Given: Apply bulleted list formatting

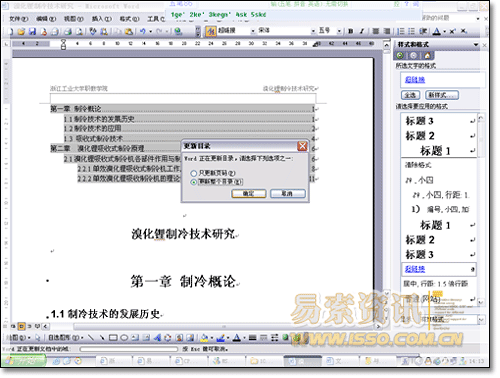Looking at the screenshot, I should pos(412,31).
